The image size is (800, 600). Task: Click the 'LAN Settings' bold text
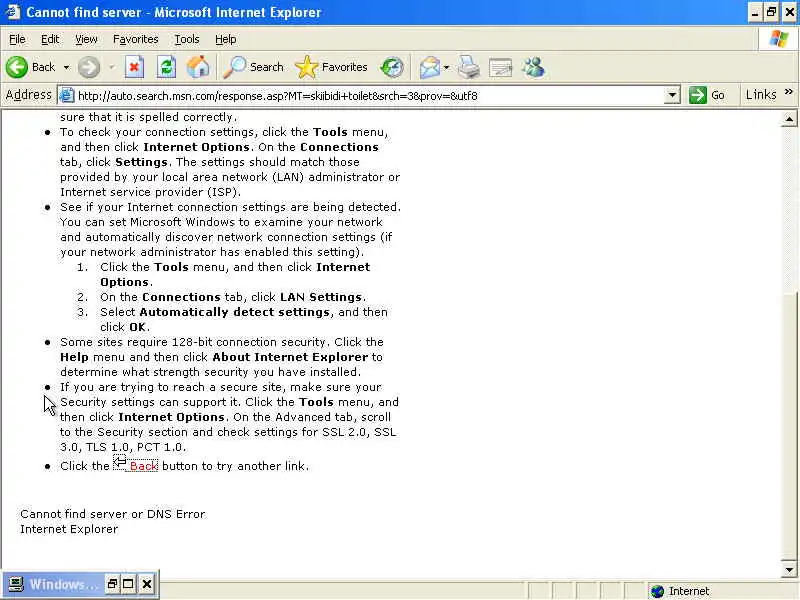321,297
